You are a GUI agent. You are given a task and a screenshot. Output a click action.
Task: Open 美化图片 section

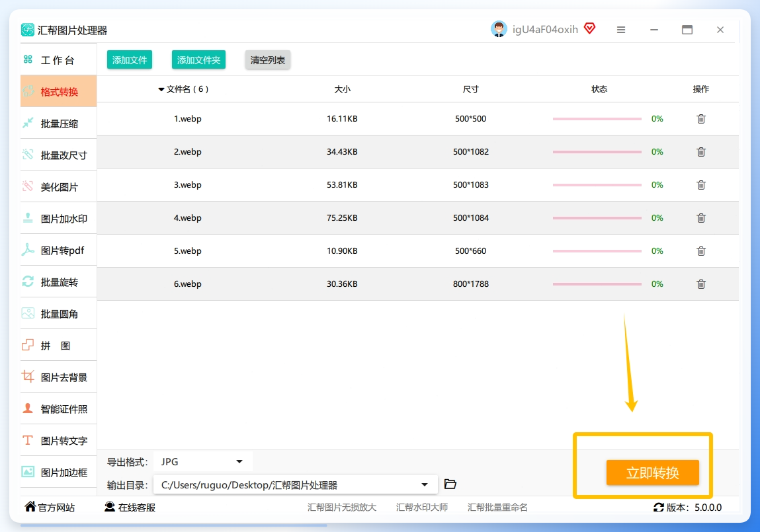[58, 187]
